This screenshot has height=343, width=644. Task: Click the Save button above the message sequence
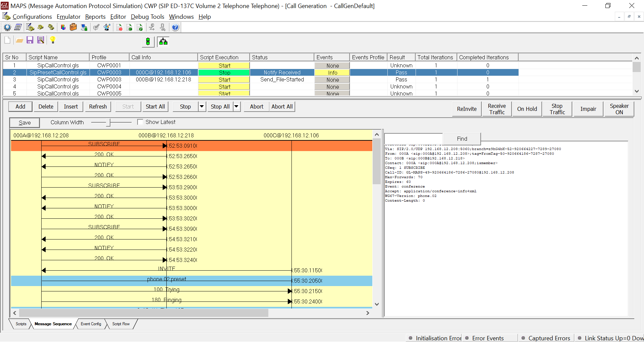[24, 123]
